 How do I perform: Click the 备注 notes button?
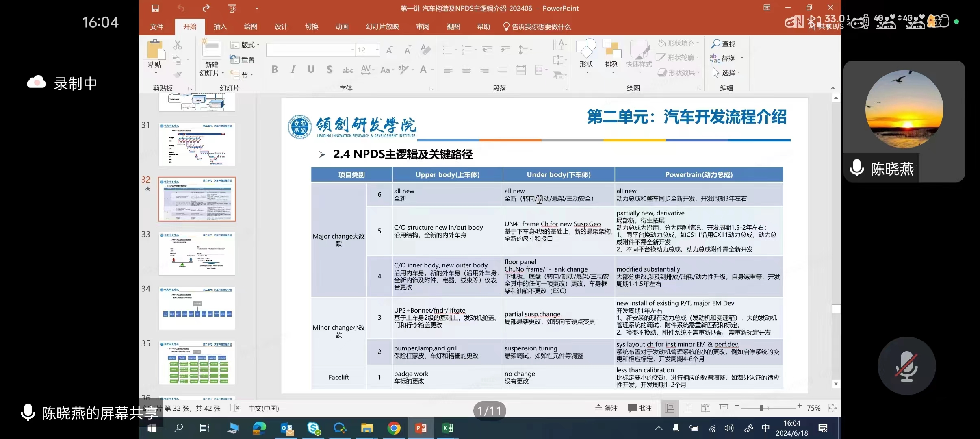[606, 408]
